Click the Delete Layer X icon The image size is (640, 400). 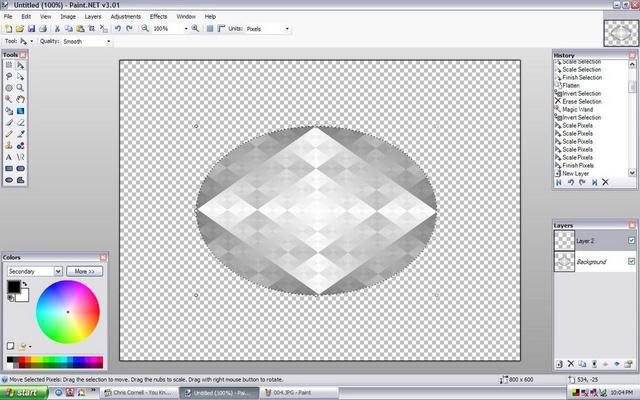click(x=571, y=364)
